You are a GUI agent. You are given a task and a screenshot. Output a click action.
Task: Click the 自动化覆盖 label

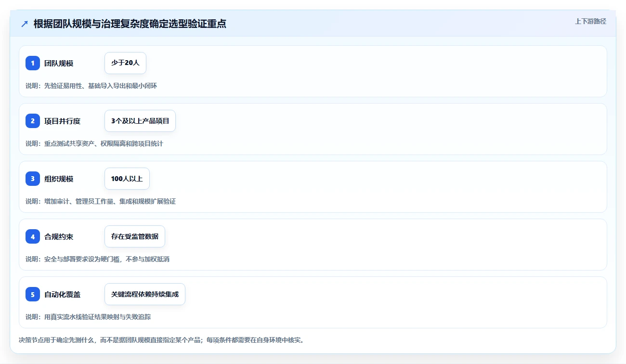(x=62, y=294)
